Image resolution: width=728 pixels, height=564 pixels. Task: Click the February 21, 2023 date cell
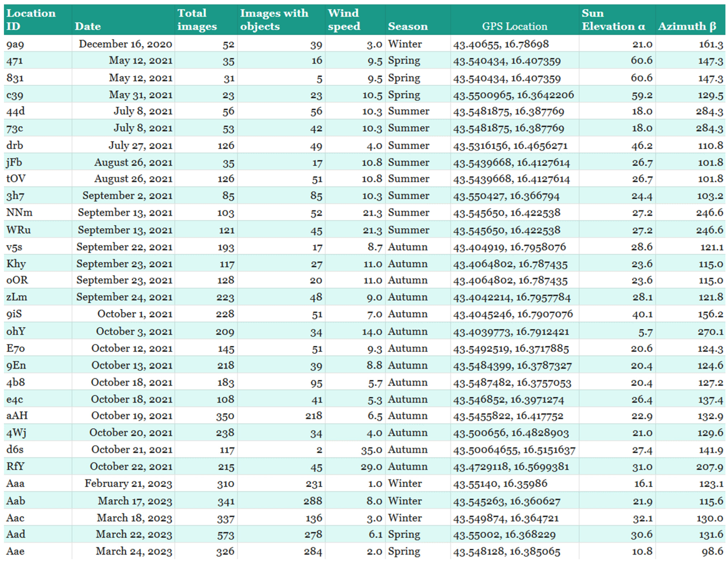(x=128, y=483)
